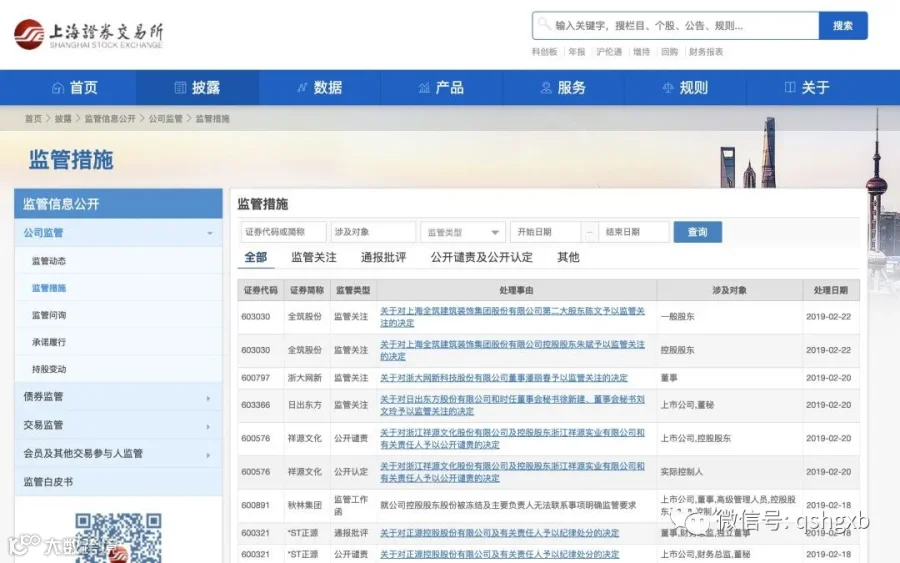The width and height of the screenshot is (900, 563).
Task: Click the disclosure icon beside 披露
Action: [180, 88]
